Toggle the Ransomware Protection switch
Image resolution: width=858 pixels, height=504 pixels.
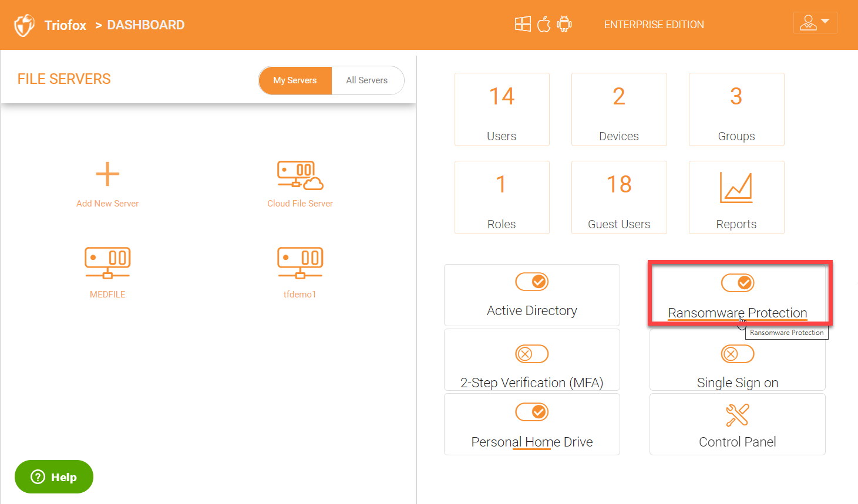click(738, 283)
